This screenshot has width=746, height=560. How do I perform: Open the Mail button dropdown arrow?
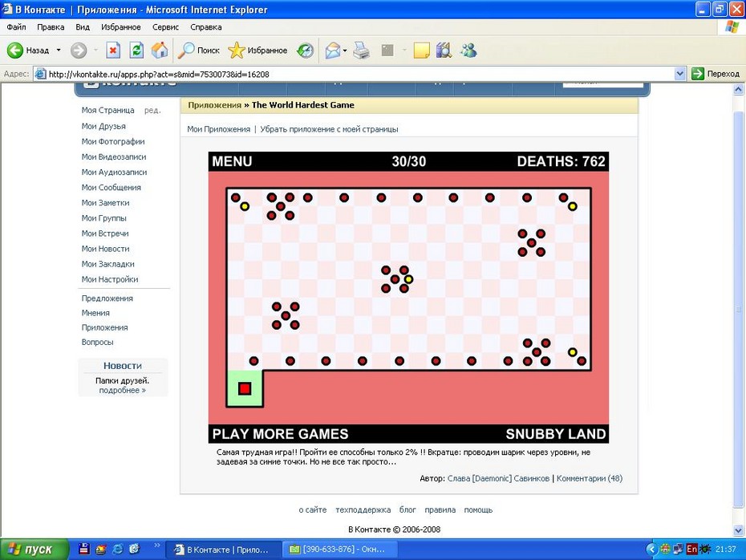point(344,50)
